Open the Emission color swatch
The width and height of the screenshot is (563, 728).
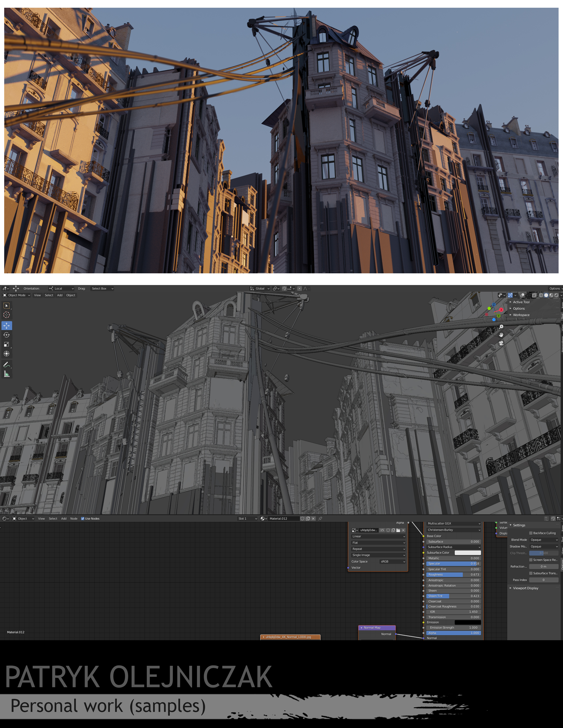[x=468, y=622]
